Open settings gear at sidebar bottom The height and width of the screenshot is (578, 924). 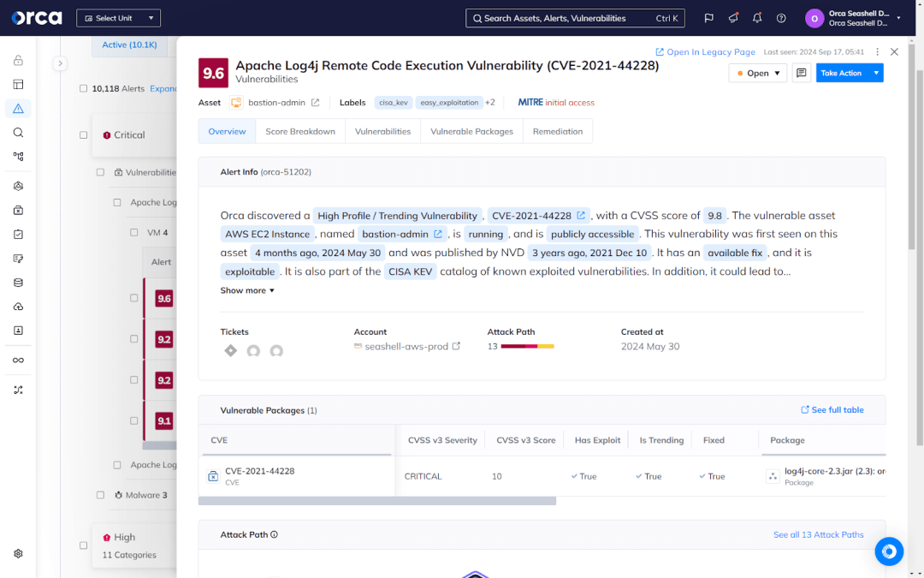(18, 554)
